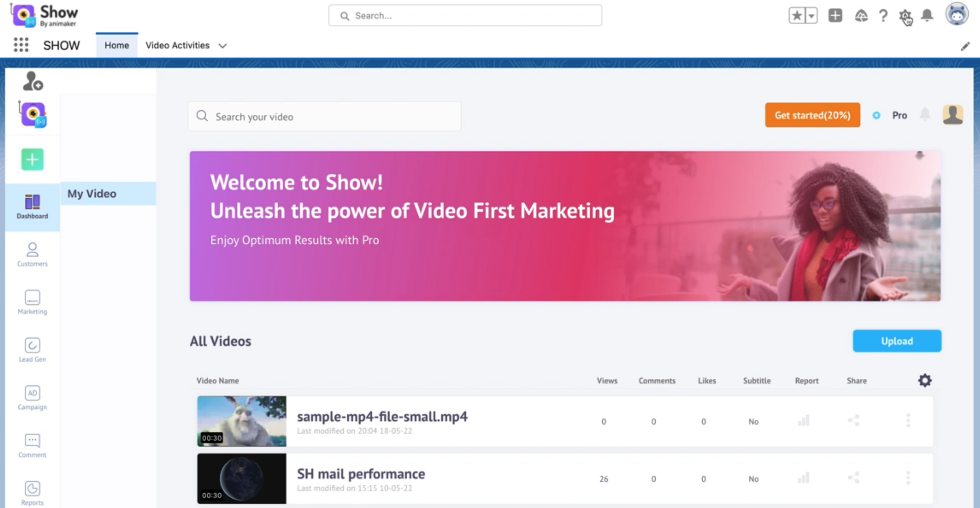980x508 pixels.
Task: Click the Search your video field
Action: (325, 117)
